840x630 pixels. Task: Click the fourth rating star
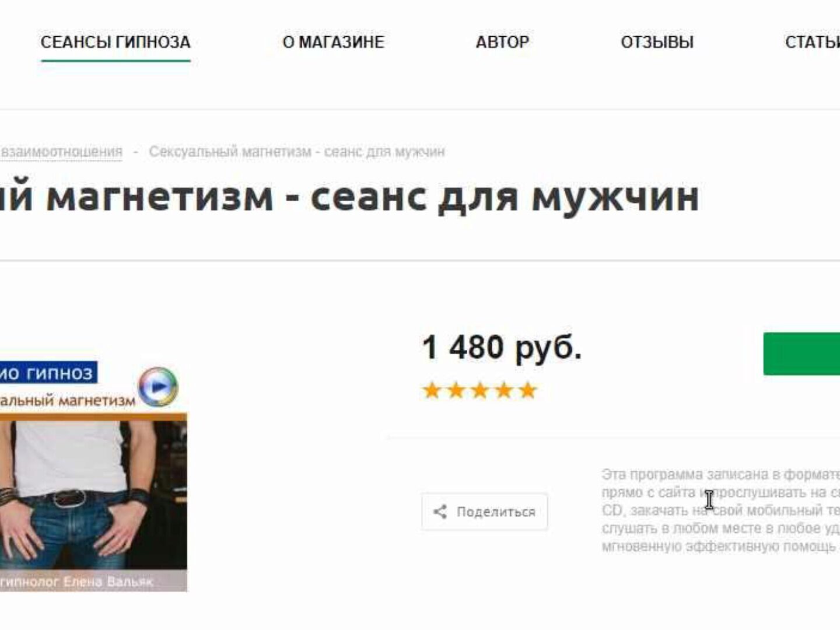tap(503, 390)
